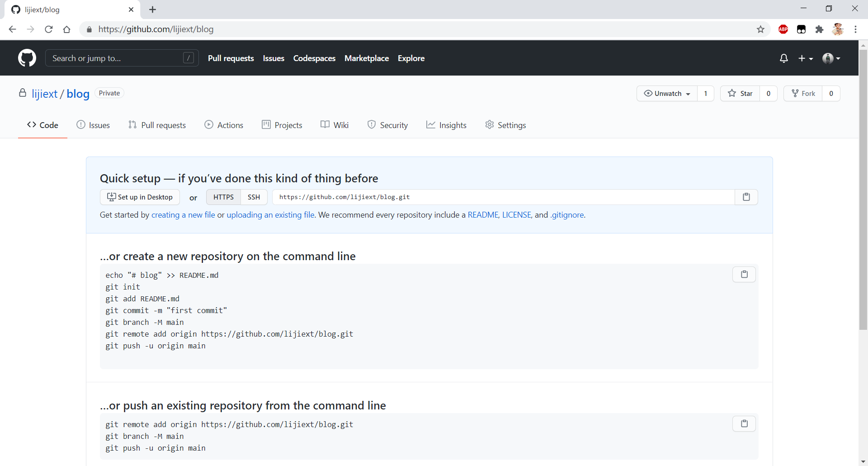Open the README link

[483, 215]
